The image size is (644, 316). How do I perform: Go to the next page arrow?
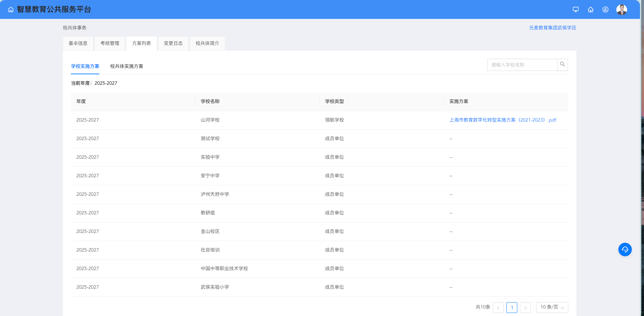pyautogui.click(x=525, y=308)
